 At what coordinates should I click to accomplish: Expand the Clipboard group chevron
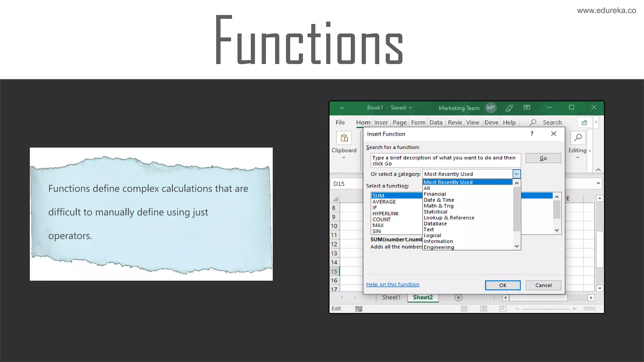pos(344,157)
